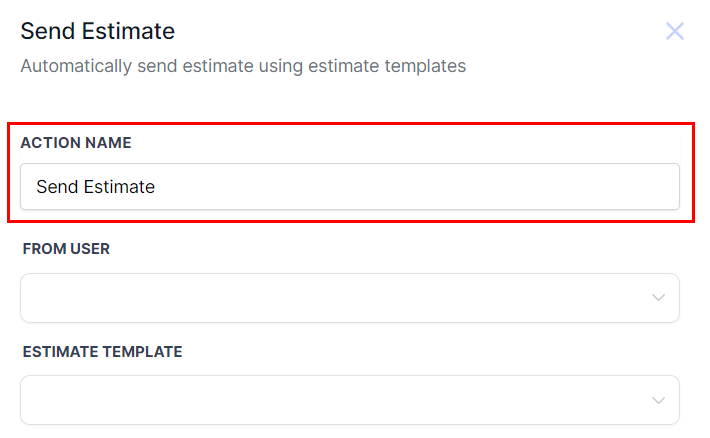Click the down arrow beside From User field
This screenshot has height=438, width=710.
(658, 298)
